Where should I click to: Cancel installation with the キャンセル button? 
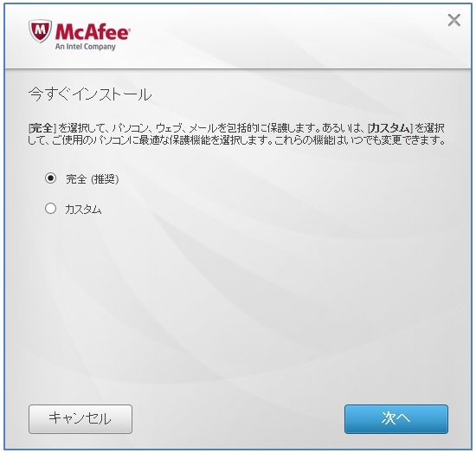click(80, 419)
